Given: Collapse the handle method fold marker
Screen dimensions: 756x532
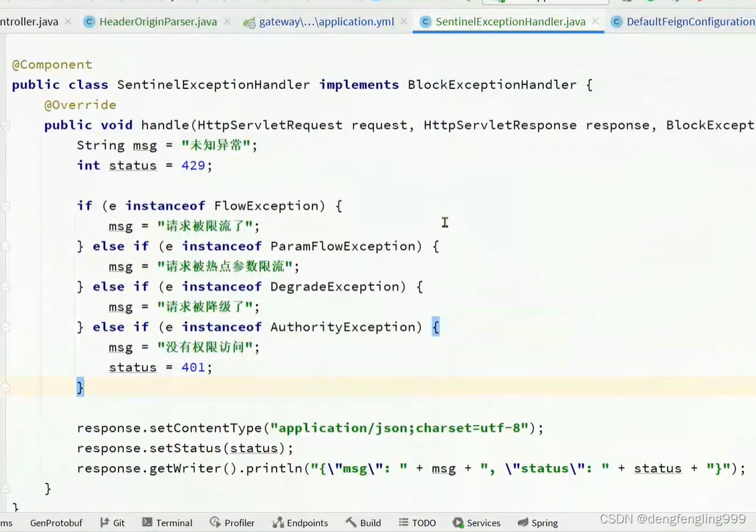Looking at the screenshot, I should point(6,126).
